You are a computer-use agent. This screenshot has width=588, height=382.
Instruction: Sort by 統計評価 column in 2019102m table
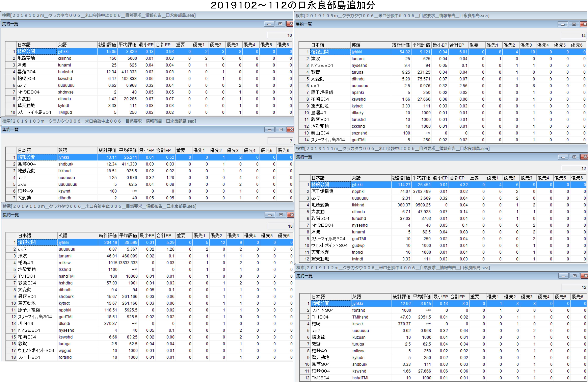coord(107,45)
